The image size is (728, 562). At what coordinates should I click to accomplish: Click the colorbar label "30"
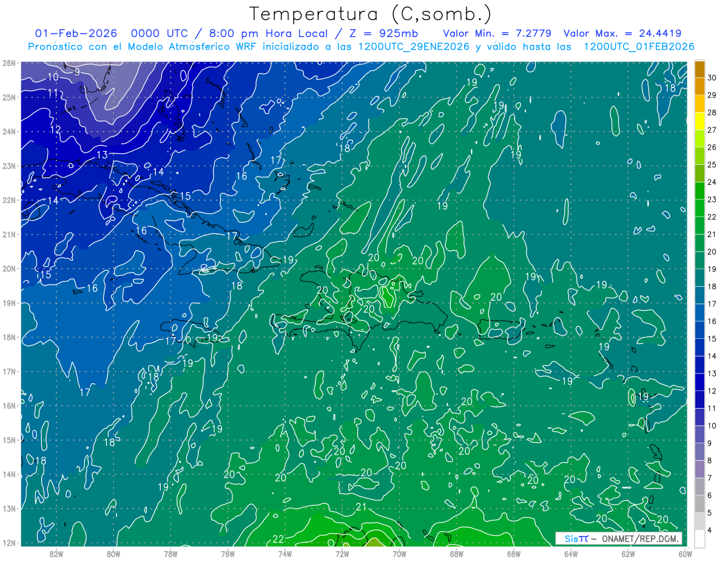pos(712,78)
